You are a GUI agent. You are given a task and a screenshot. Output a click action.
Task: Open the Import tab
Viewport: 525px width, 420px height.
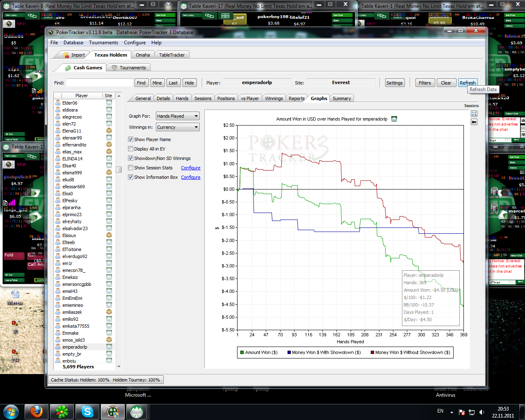[x=74, y=55]
